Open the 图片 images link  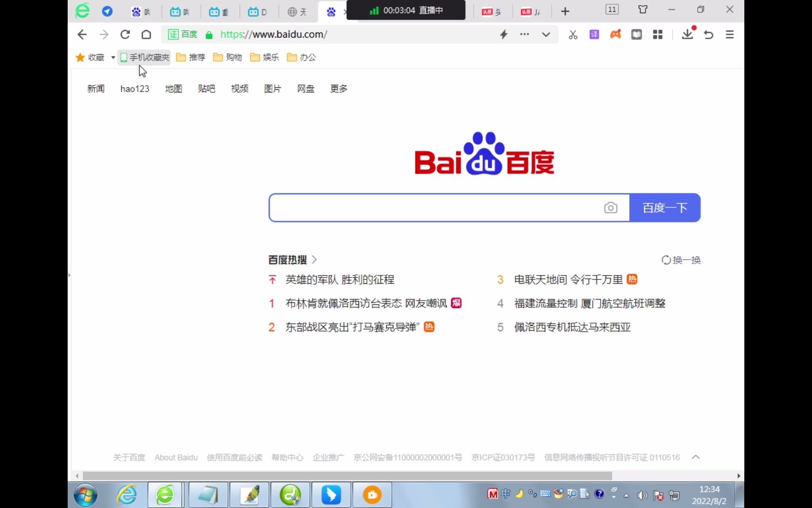[273, 88]
